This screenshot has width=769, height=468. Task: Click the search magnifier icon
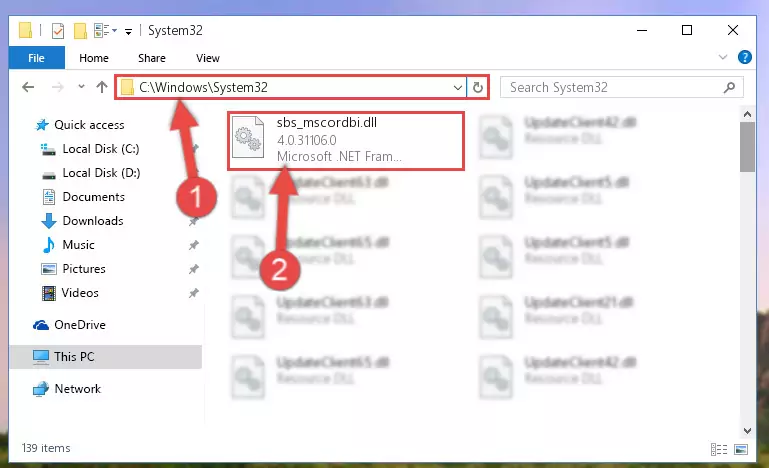729,87
